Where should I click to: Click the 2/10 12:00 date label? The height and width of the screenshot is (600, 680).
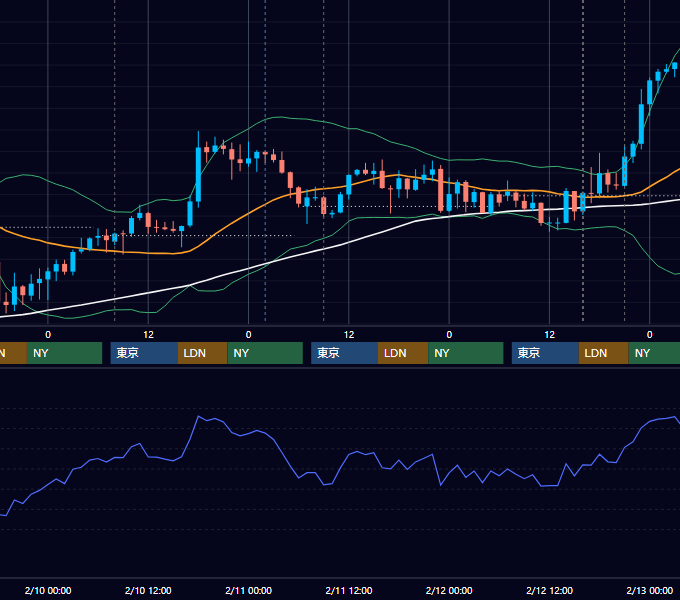tap(148, 590)
